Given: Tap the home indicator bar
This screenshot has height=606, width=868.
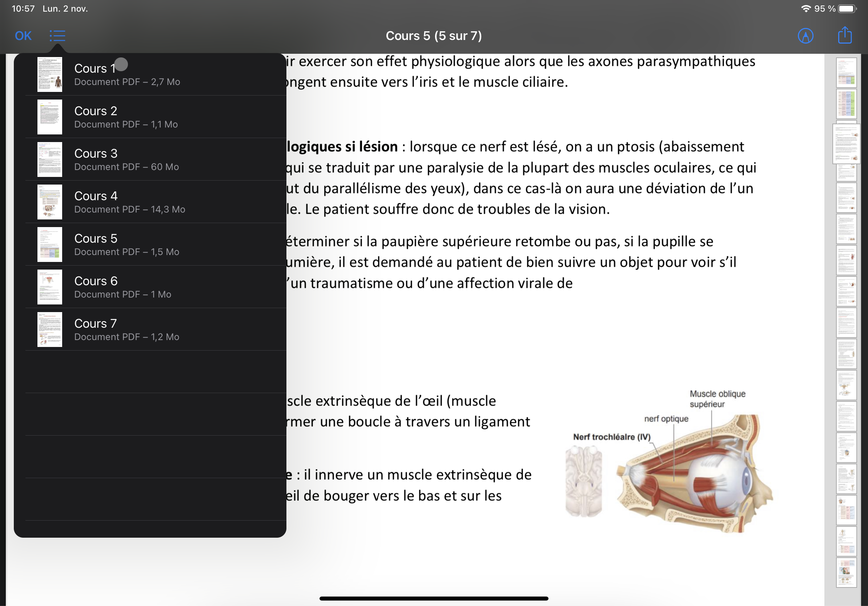Looking at the screenshot, I should 434,598.
